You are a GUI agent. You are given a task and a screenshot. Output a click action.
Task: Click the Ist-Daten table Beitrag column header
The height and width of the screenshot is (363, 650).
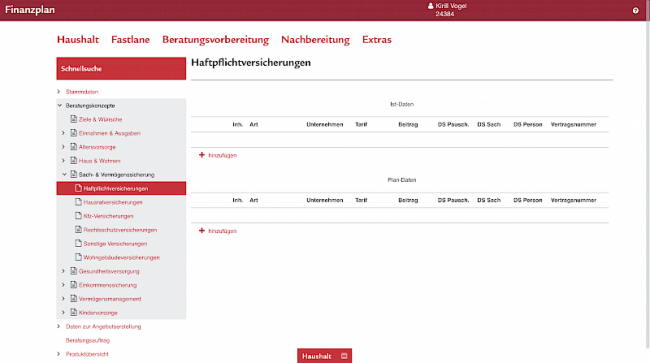click(408, 124)
